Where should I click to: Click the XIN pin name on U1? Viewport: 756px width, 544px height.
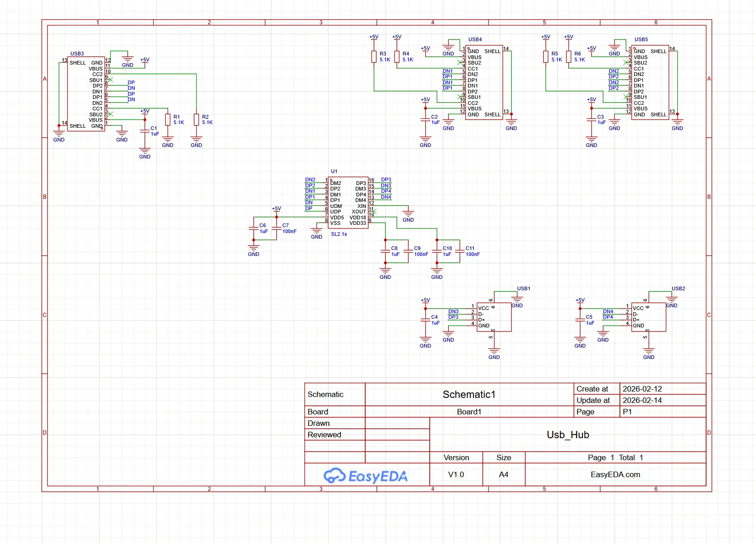[x=362, y=206]
